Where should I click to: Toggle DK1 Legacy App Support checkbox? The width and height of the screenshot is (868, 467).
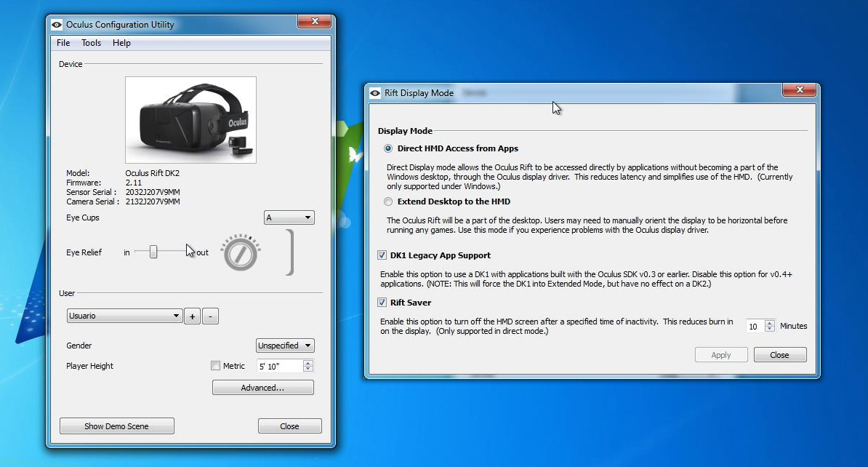(x=382, y=255)
